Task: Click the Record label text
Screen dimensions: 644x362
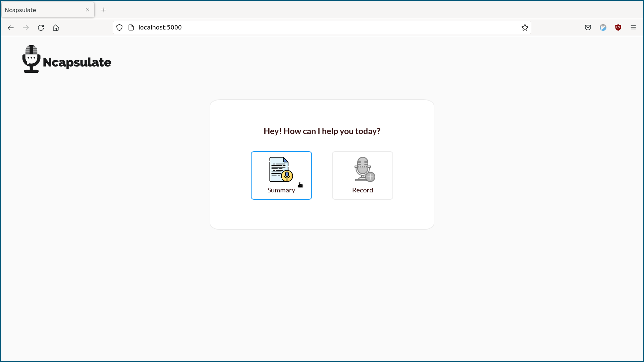Action: pos(362,190)
